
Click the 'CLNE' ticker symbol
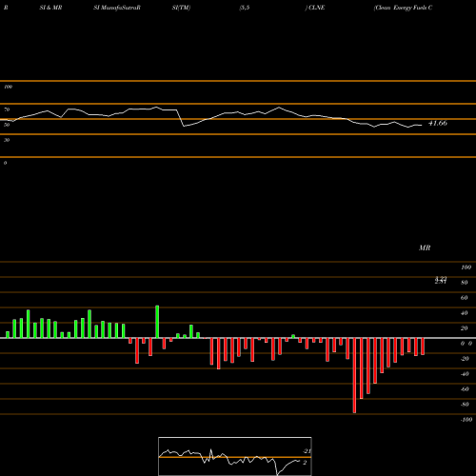point(316,8)
